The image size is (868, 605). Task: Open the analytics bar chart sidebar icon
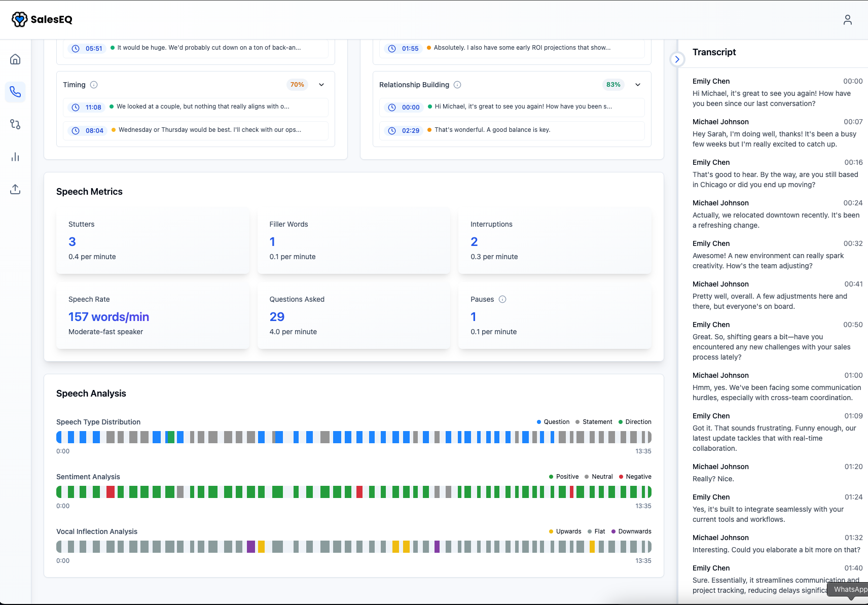pos(15,157)
